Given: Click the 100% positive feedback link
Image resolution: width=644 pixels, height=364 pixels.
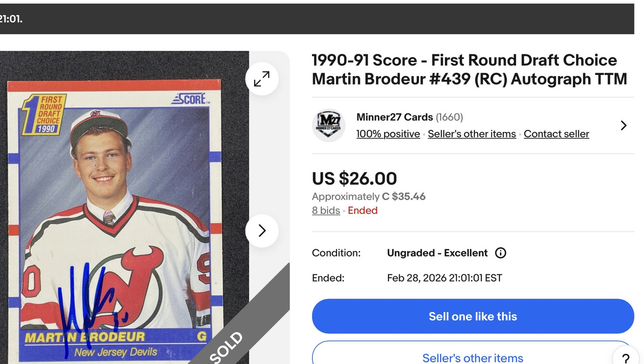Looking at the screenshot, I should [x=388, y=134].
